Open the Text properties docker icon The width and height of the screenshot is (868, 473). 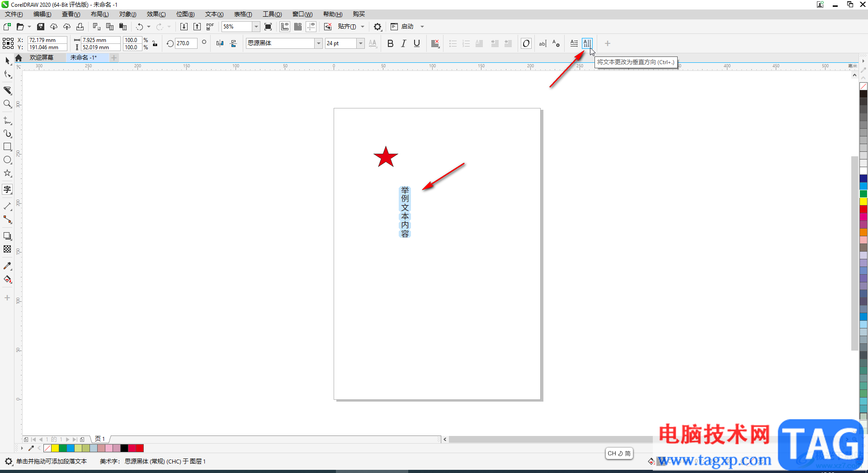(x=556, y=43)
